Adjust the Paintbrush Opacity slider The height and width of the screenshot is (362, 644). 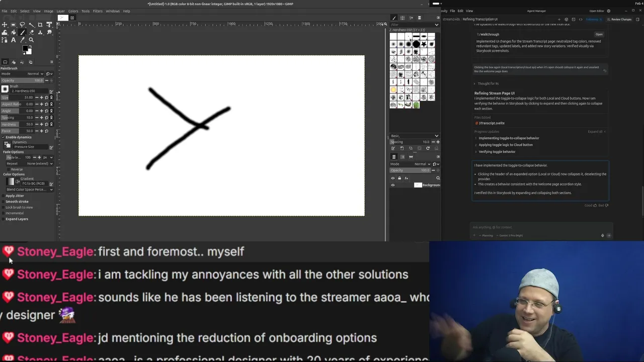tap(23, 80)
